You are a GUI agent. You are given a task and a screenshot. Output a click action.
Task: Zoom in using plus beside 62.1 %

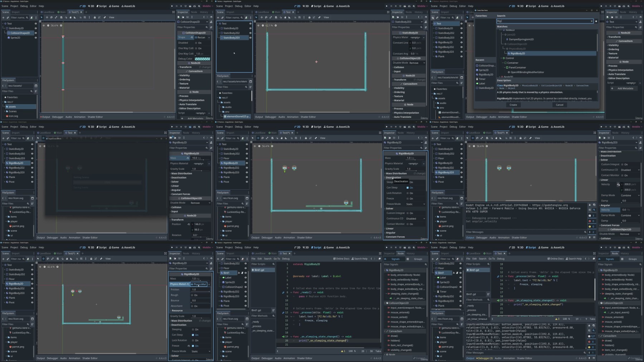[x=275, y=25]
